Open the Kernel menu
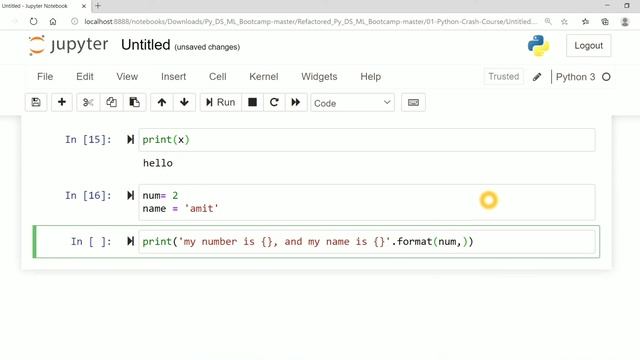640x360 pixels. point(264,77)
